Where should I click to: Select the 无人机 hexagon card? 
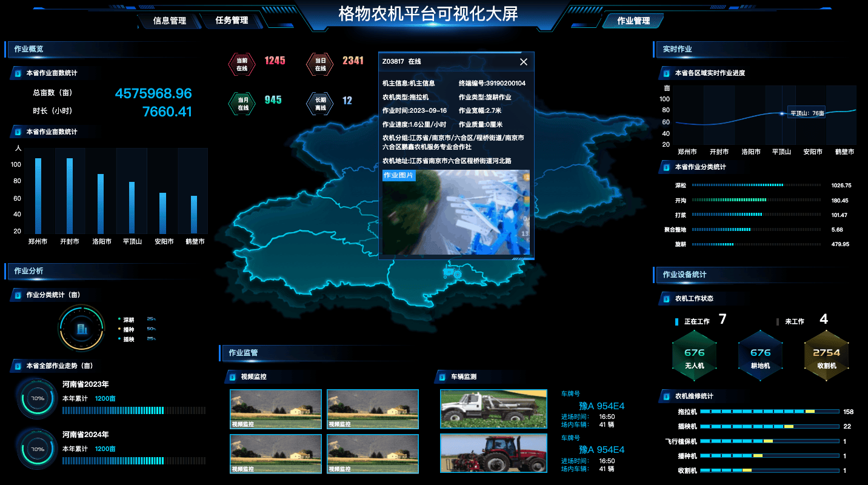pyautogui.click(x=695, y=356)
